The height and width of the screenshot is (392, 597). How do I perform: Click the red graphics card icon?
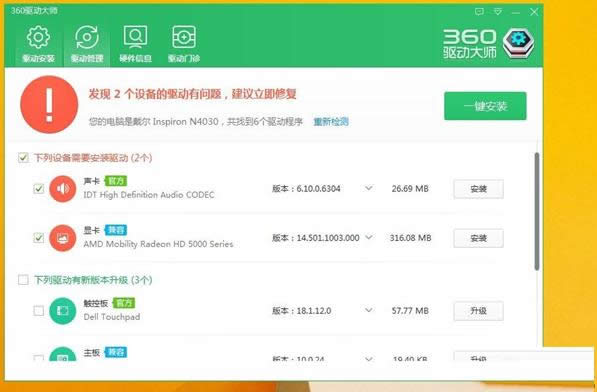[x=62, y=238]
